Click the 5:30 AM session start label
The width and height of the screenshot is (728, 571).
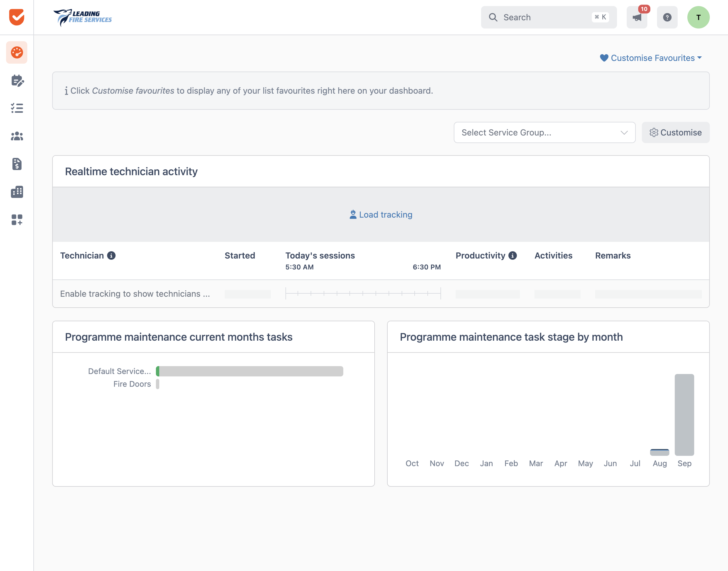click(299, 267)
